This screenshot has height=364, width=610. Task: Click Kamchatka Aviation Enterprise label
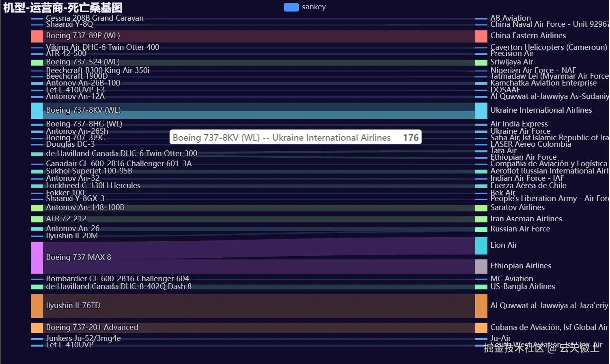(x=543, y=83)
